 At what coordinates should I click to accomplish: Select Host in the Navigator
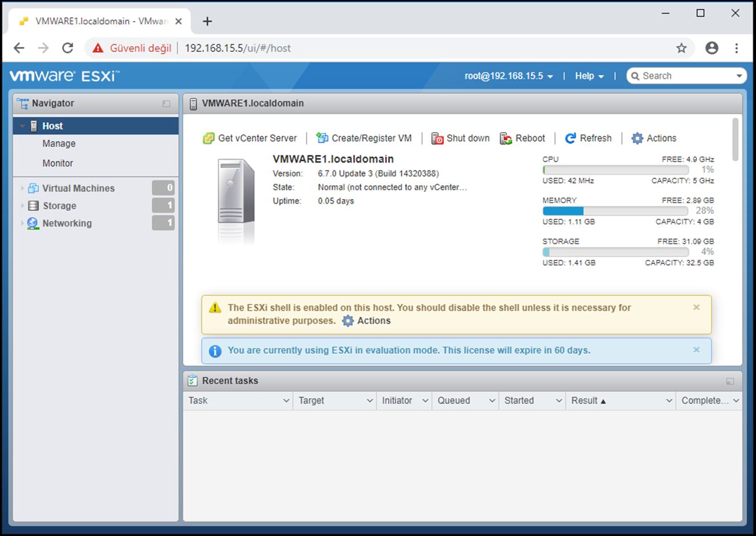click(x=96, y=126)
